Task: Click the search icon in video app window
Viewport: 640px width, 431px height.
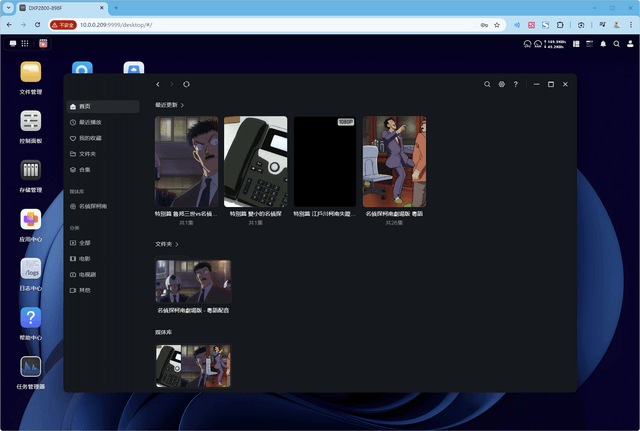Action: [487, 84]
